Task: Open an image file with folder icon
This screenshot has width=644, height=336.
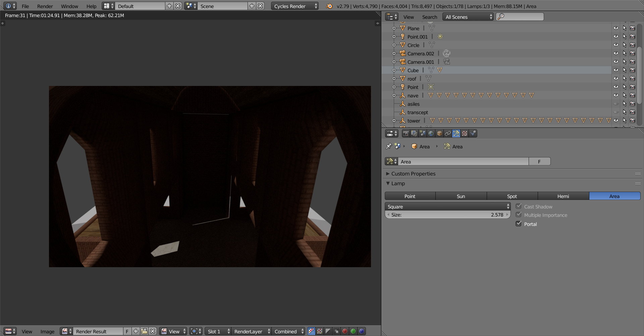Action: tap(144, 331)
